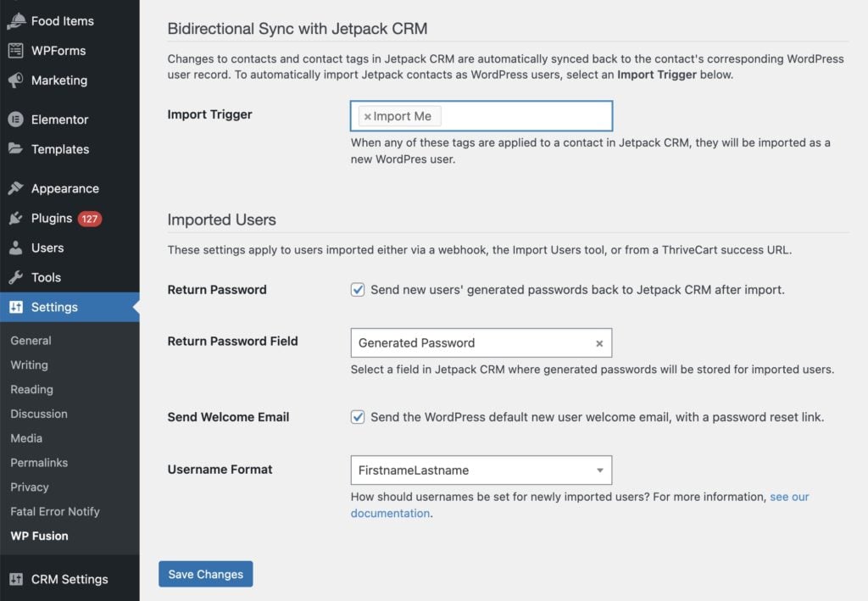Click the WPForms sidebar icon
This screenshot has height=601, width=868.
point(16,50)
